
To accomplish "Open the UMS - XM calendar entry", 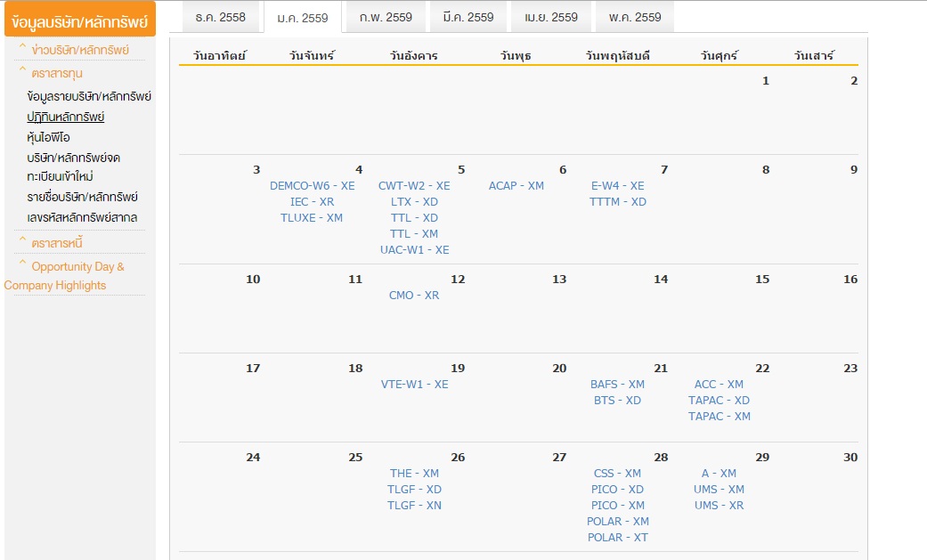I will 720,489.
